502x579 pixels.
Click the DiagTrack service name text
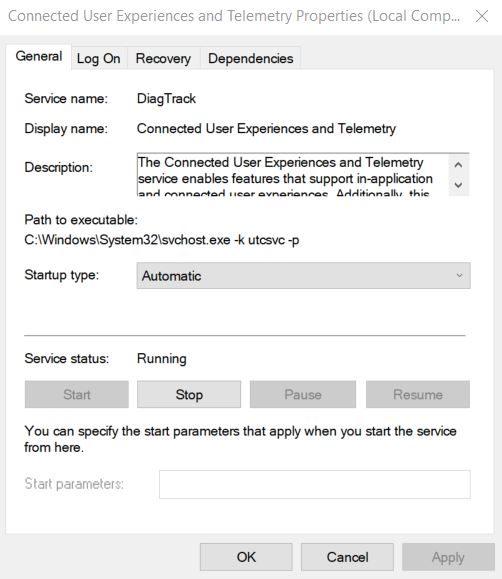(x=166, y=99)
